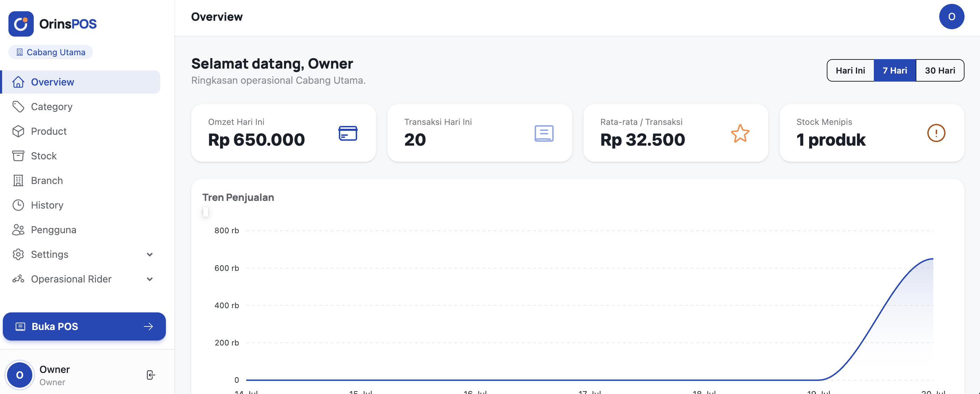Click the OrinsPOS brand name text
The height and width of the screenshot is (394, 980).
68,24
